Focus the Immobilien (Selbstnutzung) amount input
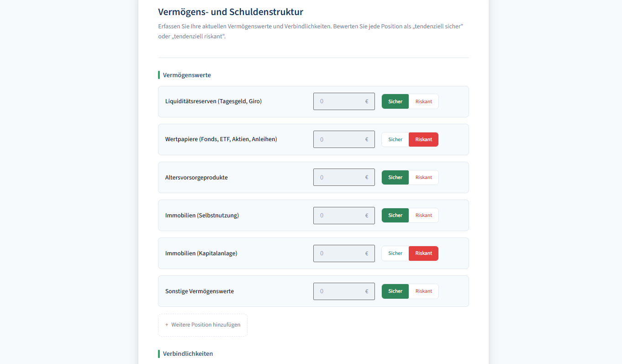This screenshot has height=364, width=622. click(344, 215)
